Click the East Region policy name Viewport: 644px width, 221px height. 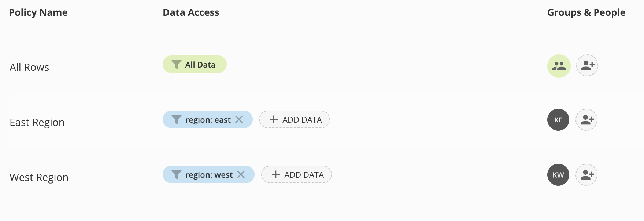pyautogui.click(x=37, y=122)
